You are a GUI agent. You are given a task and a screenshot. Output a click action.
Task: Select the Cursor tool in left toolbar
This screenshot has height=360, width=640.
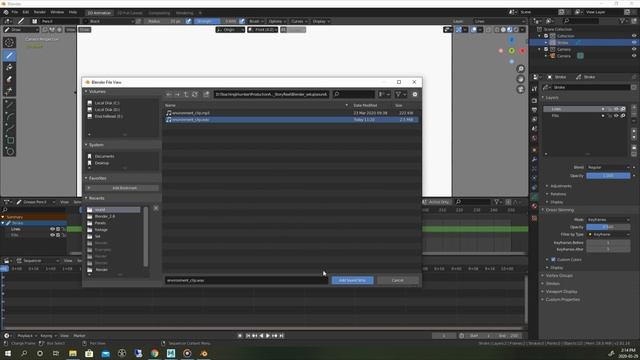click(x=9, y=42)
